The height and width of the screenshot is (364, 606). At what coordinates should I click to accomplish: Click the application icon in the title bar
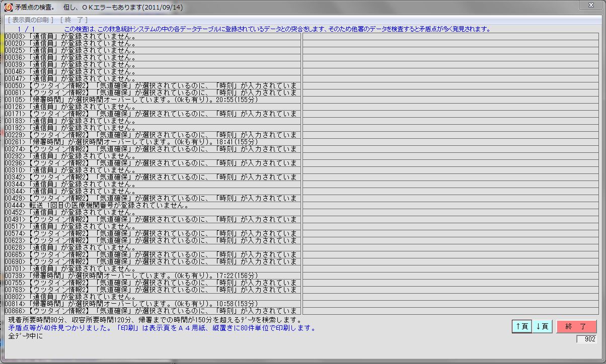8,7
